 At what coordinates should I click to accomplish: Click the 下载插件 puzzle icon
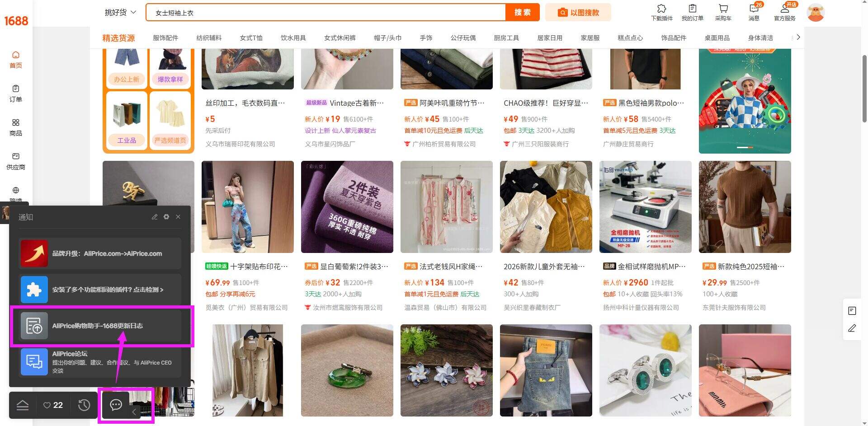(661, 13)
